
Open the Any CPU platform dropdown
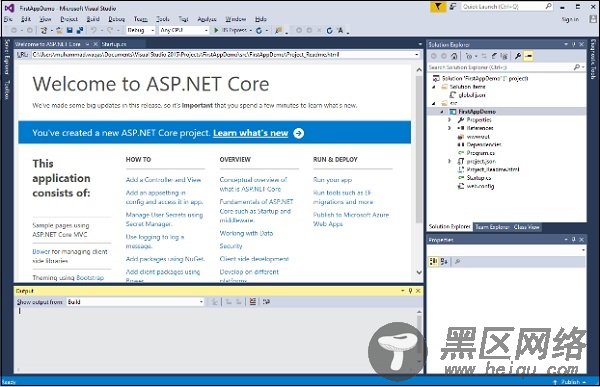point(184,30)
